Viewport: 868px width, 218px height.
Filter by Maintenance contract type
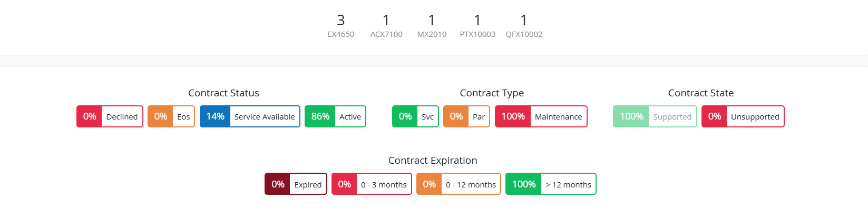tap(541, 116)
